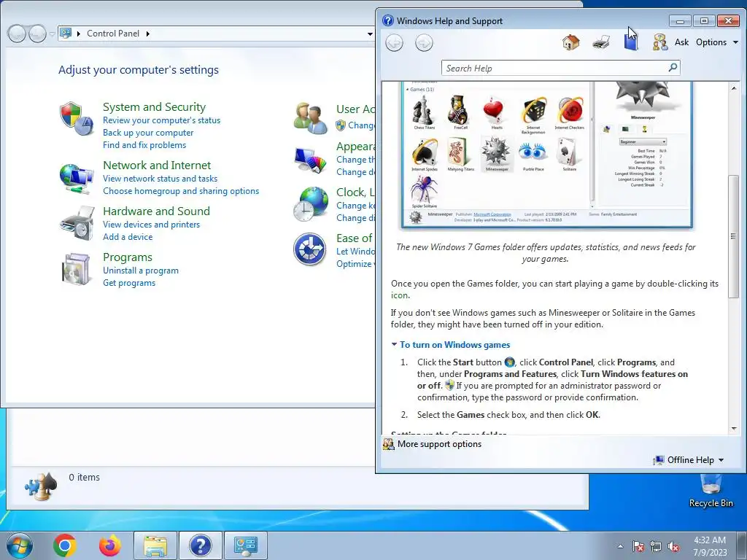Open Network and Internet category

point(157,166)
